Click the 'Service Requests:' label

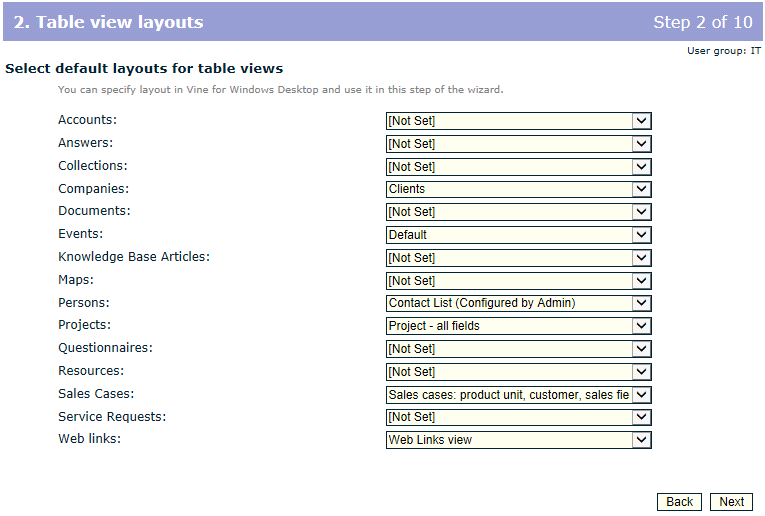point(112,417)
